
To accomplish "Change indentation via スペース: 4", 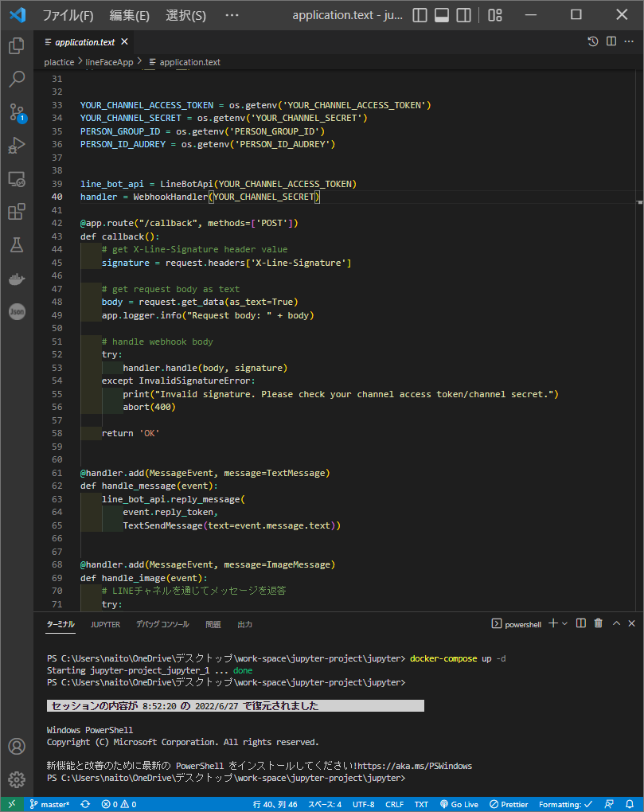I will click(325, 804).
